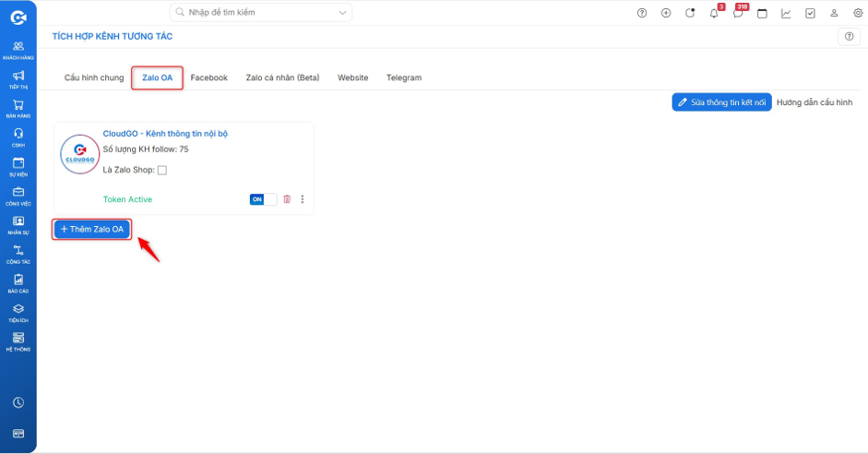Toggle the ON switch for CloudGO OA
The image size is (868, 454).
pyautogui.click(x=263, y=199)
